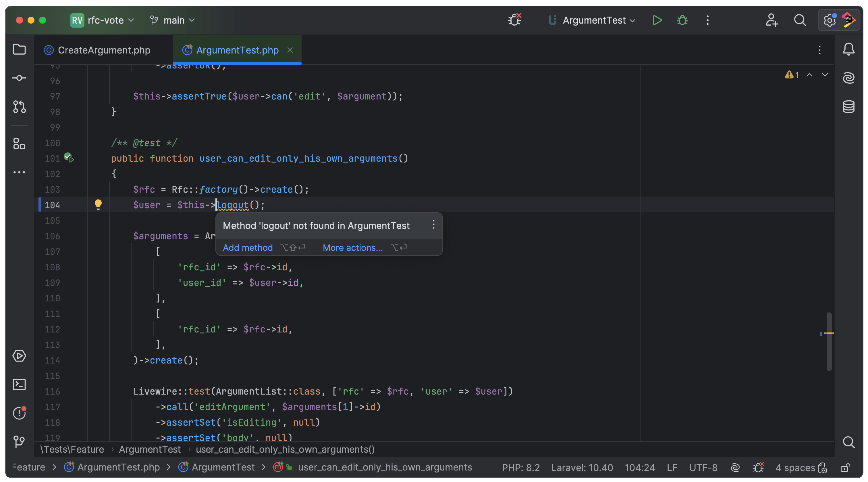The width and height of the screenshot is (868, 482).
Task: Toggle the debug listening icon in the toolbar
Action: pos(514,20)
